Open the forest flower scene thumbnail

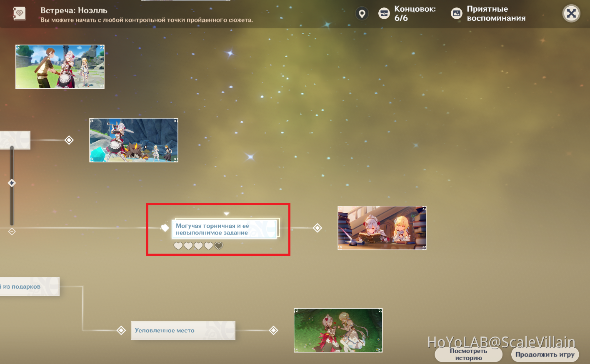point(338,330)
